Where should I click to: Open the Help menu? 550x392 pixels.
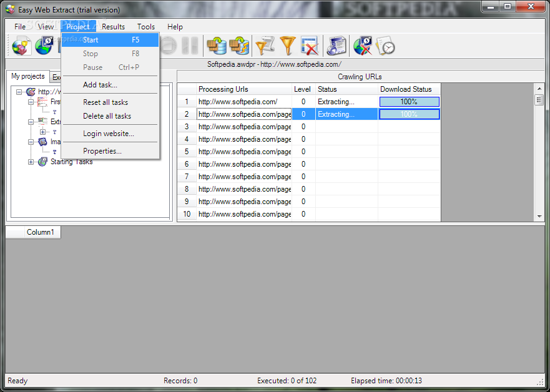(175, 27)
